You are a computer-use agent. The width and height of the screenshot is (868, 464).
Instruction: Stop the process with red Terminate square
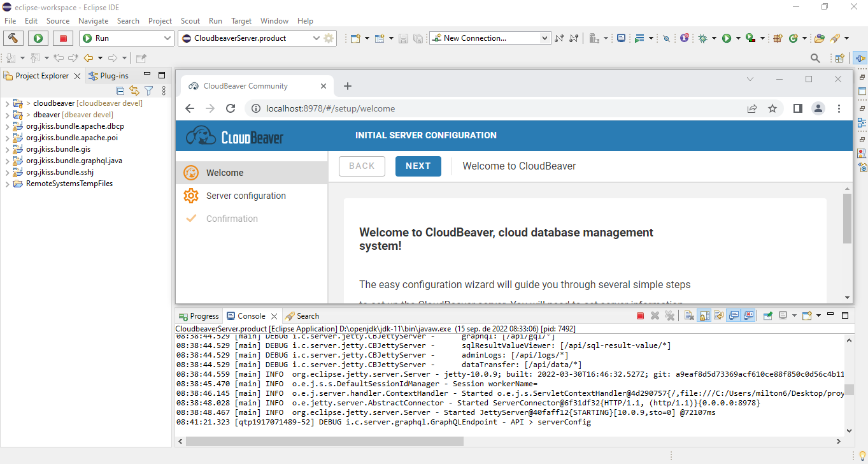pyautogui.click(x=640, y=315)
